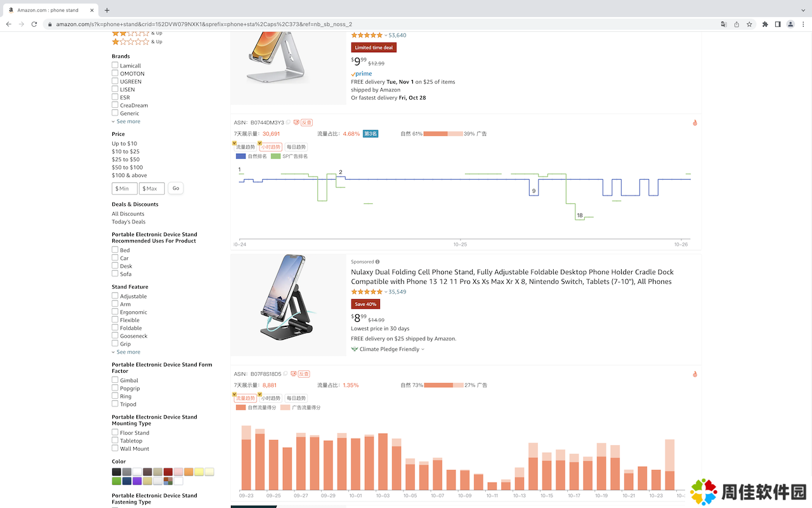Tick the Wall Mount mounting type checkbox
Image resolution: width=812 pixels, height=508 pixels.
coord(115,448)
